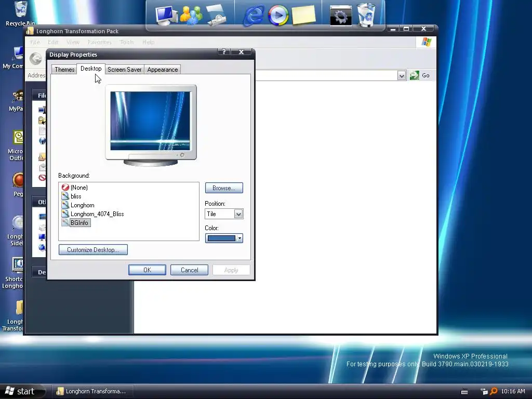This screenshot has height=399, width=532.
Task: Open the Favorites menu in Explorer
Action: click(99, 42)
